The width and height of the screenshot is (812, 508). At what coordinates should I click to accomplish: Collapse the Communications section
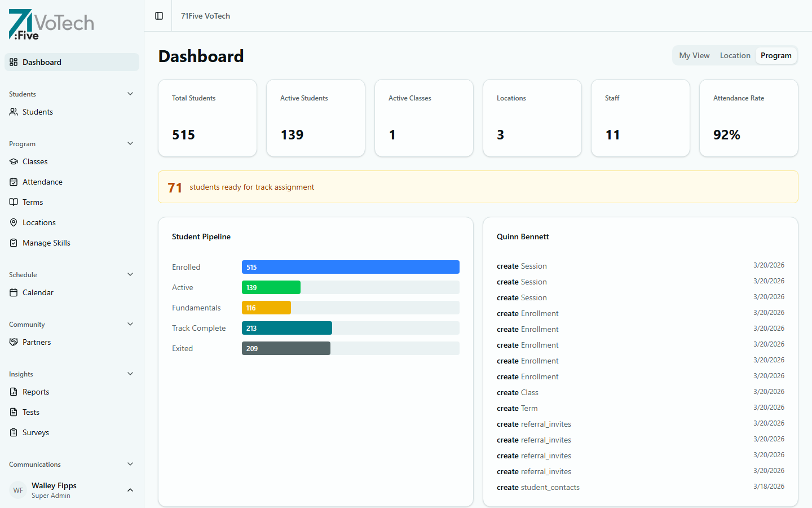(x=130, y=464)
